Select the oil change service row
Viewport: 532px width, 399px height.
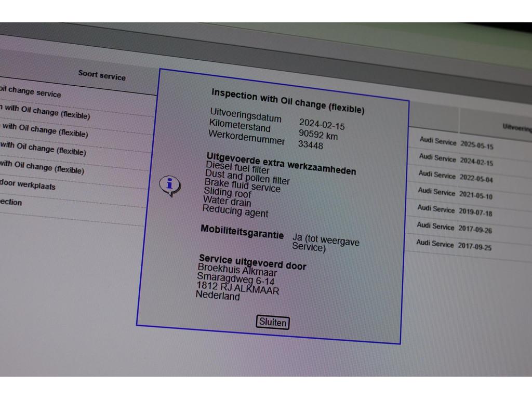(x=30, y=92)
